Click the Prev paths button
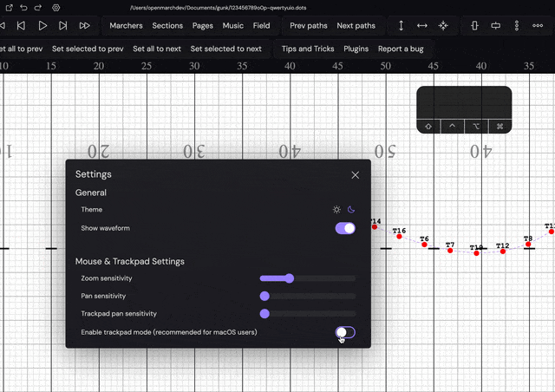Viewport: 555px width, 392px height. point(309,26)
